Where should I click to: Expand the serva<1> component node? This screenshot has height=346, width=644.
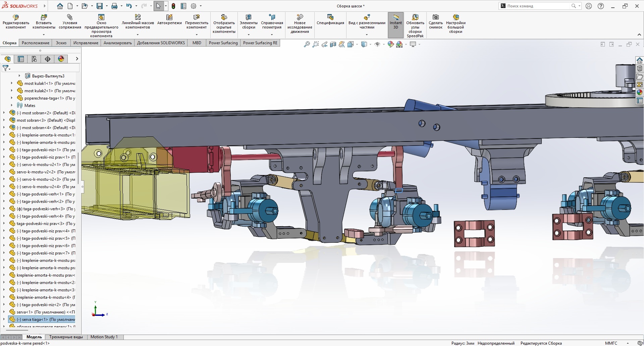tap(4, 312)
